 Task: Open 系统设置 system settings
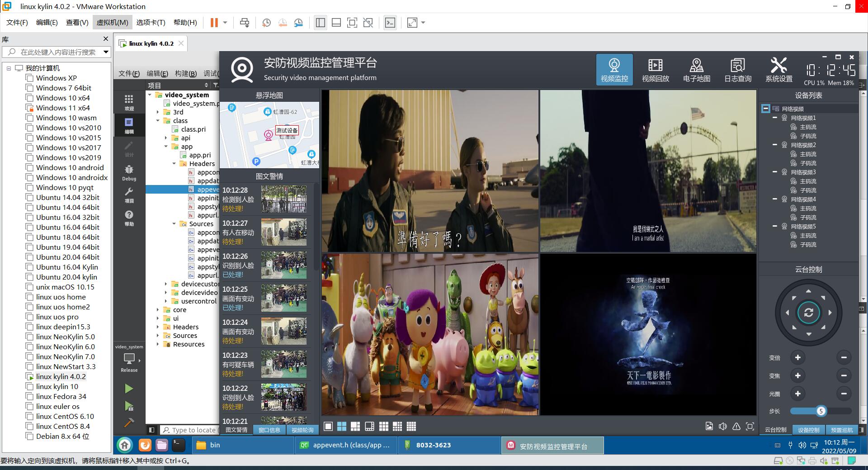[778, 70]
